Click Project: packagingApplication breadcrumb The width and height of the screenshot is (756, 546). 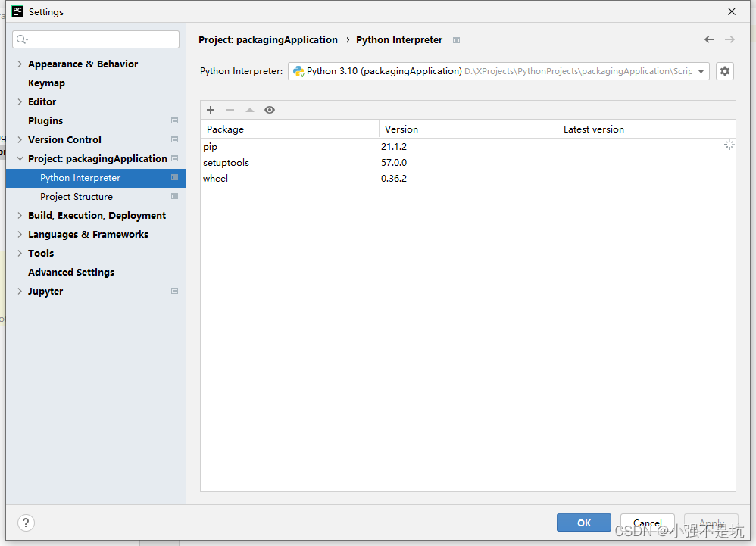268,40
